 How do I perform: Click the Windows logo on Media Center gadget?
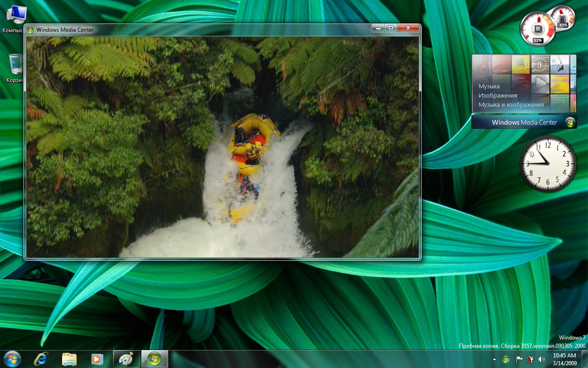(570, 122)
